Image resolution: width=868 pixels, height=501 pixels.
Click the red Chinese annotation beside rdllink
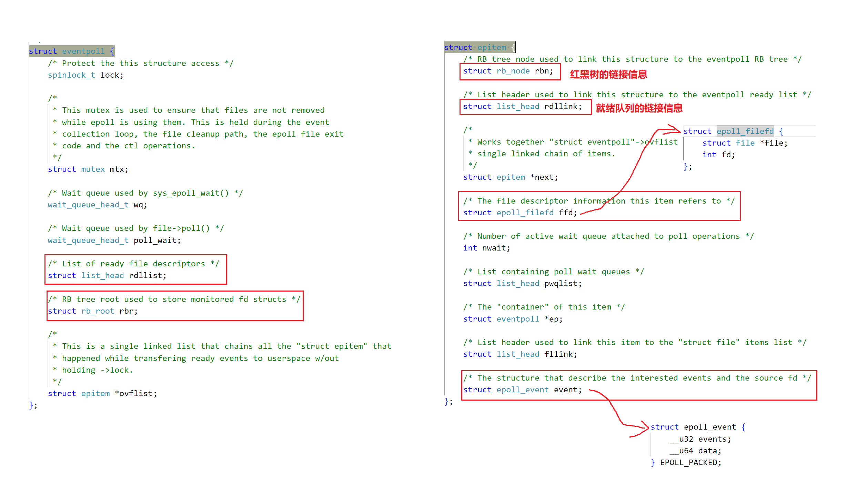point(639,108)
